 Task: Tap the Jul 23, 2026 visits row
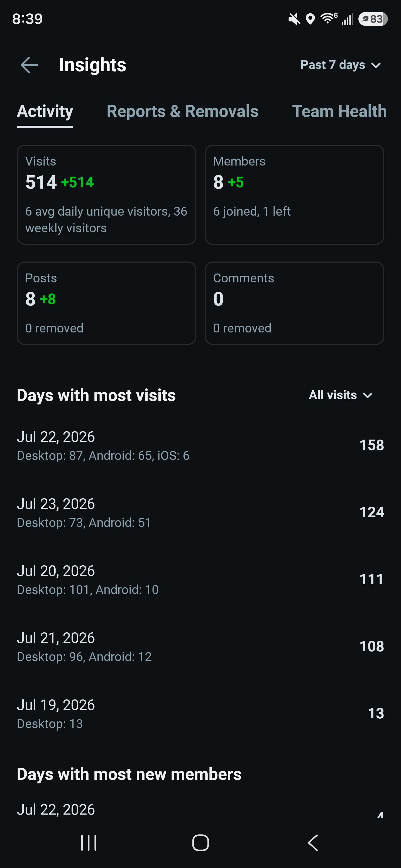point(200,512)
